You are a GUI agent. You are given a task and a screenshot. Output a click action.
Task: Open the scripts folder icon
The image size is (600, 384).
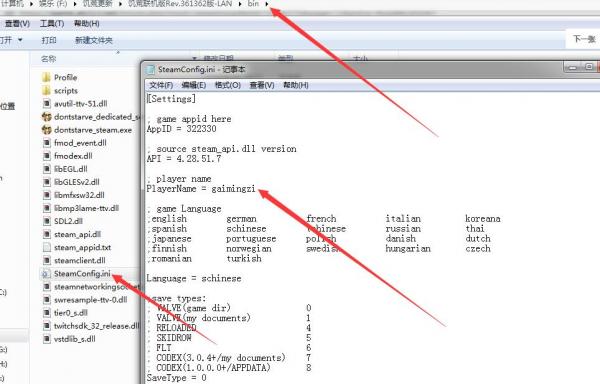(x=46, y=91)
